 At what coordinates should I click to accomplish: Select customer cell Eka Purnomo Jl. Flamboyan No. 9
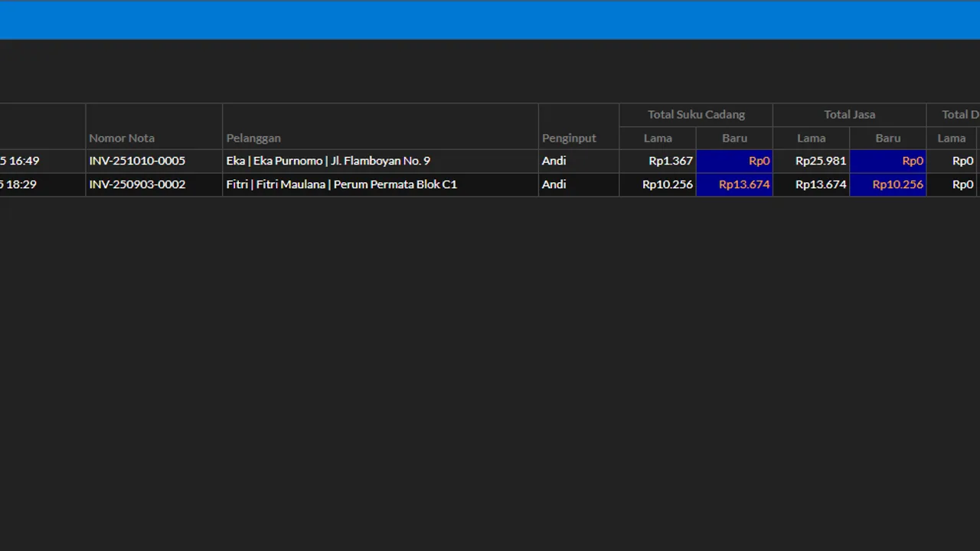click(x=381, y=161)
